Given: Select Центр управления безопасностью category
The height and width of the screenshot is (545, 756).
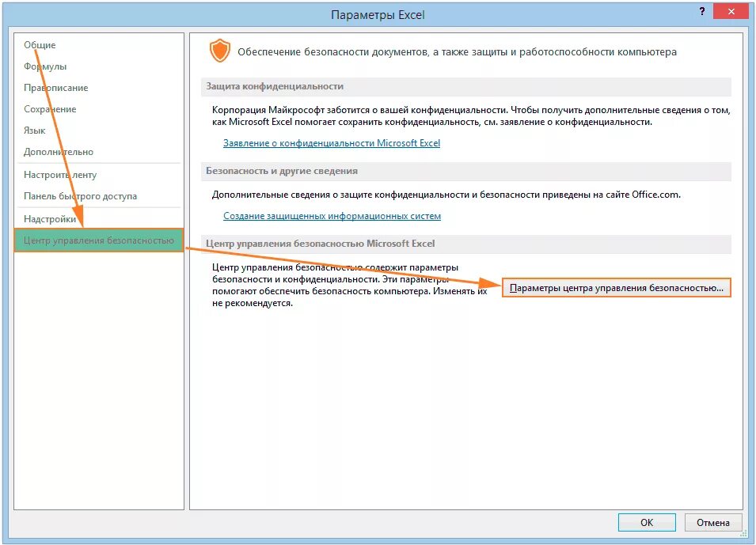Looking at the screenshot, I should pyautogui.click(x=99, y=240).
